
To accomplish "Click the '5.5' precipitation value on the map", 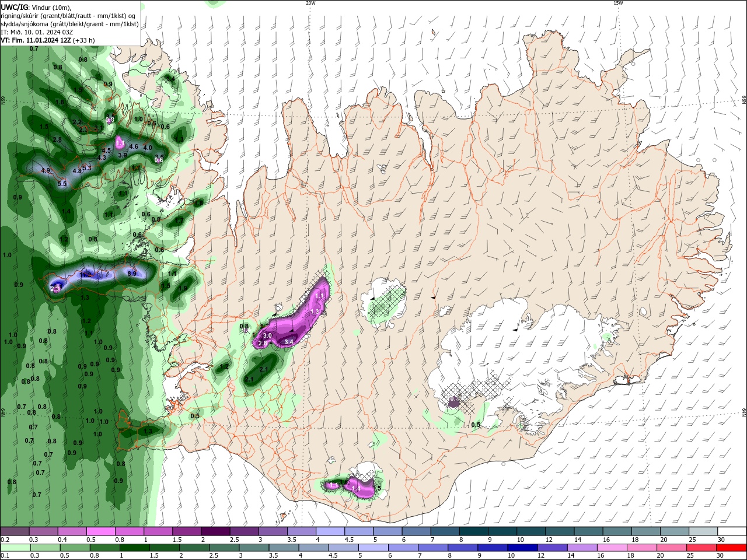I will [62, 184].
